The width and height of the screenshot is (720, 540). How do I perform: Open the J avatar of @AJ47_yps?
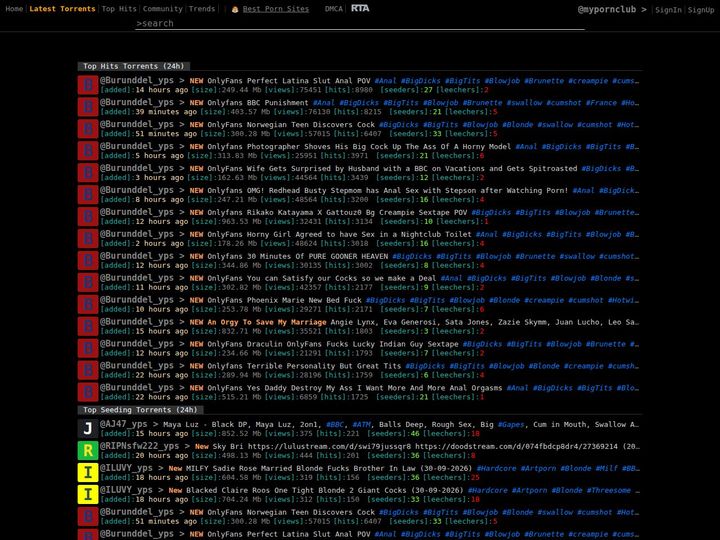tap(88, 429)
